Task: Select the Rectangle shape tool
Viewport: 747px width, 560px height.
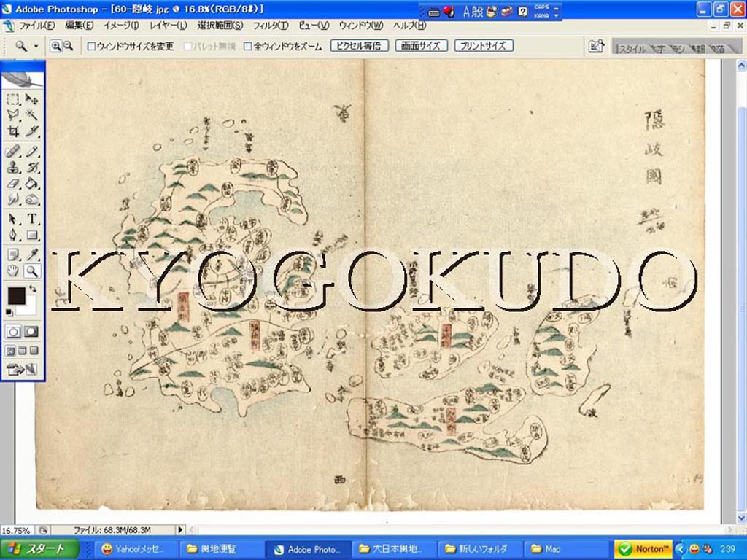Action: click(x=31, y=236)
